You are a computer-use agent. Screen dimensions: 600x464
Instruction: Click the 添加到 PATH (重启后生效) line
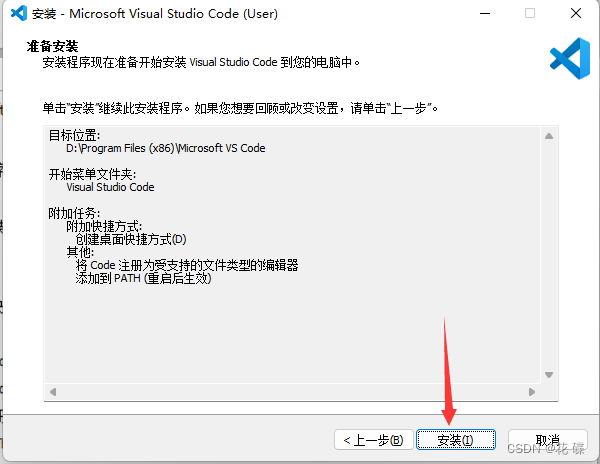(143, 278)
